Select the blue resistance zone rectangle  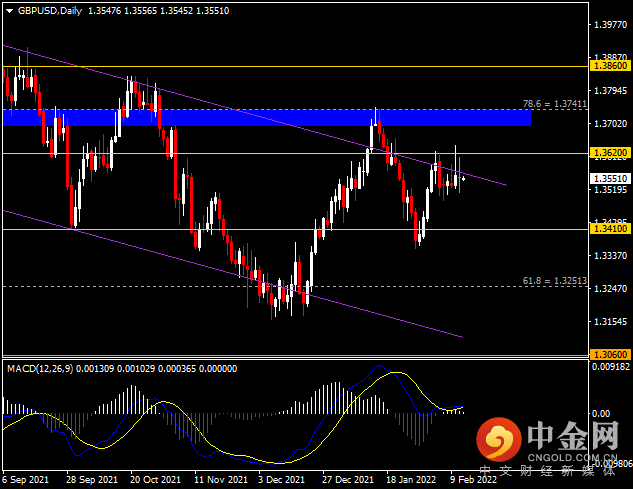coord(267,118)
